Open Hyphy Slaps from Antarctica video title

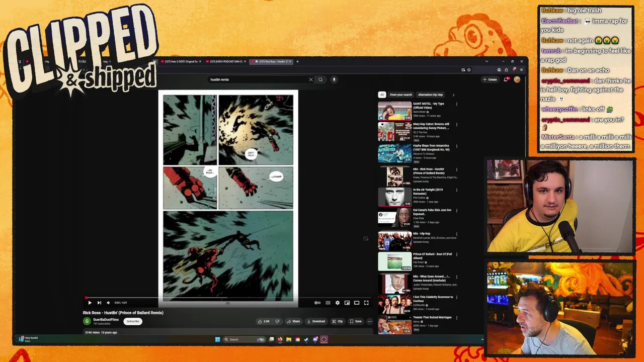431,147
